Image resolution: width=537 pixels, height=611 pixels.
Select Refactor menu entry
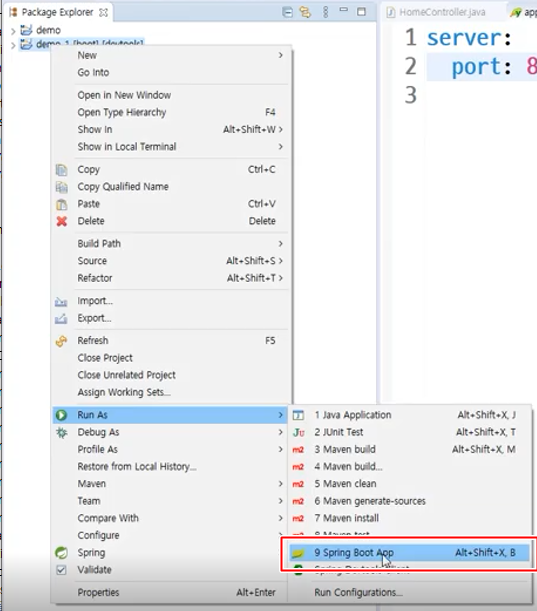[x=171, y=278]
